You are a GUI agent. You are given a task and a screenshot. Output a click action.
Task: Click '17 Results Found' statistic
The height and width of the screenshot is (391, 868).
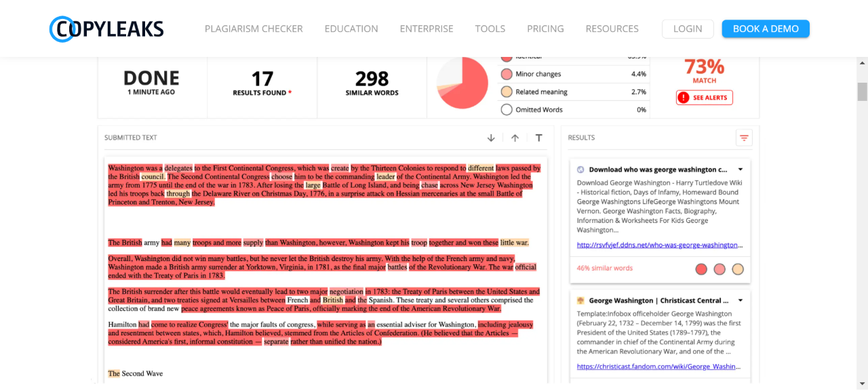(262, 83)
